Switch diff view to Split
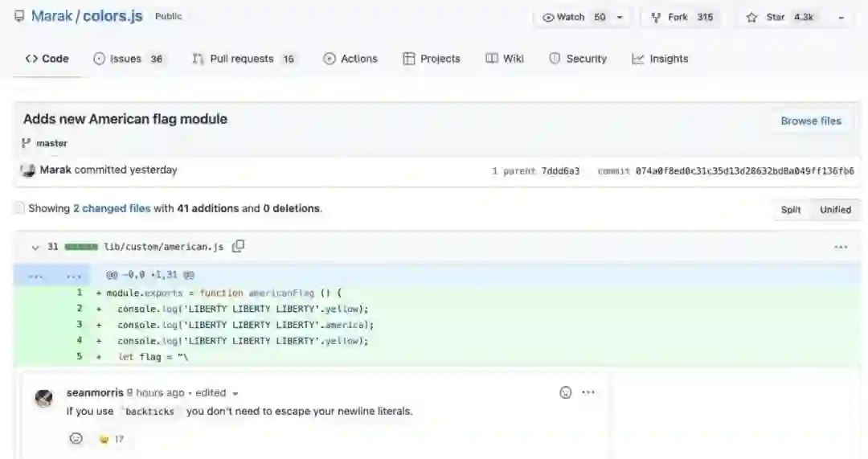Viewport: 868px width, 459px height. 791,210
